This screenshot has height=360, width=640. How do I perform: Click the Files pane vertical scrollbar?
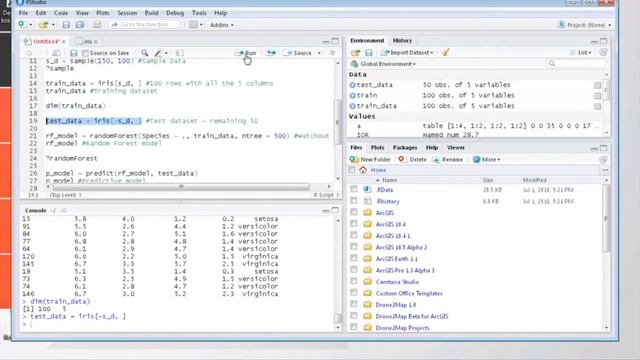click(x=606, y=218)
